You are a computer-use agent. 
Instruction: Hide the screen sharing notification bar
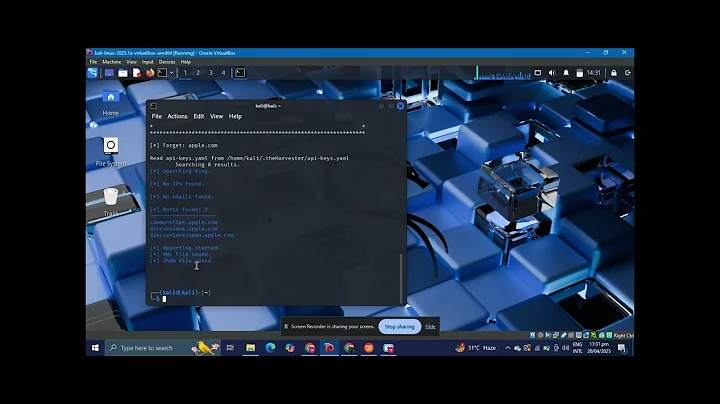coord(430,326)
